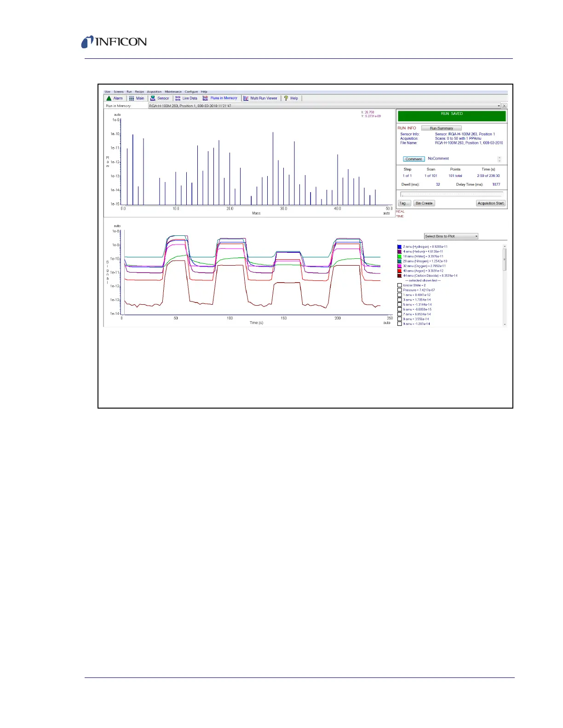Click the 44 amu Carbon Dioxide swatch
This screenshot has height=728, width=563.
pos(400,276)
